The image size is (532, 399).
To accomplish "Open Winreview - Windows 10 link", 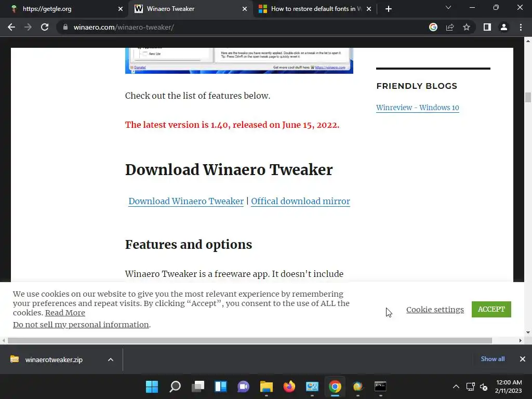I will tap(417, 108).
